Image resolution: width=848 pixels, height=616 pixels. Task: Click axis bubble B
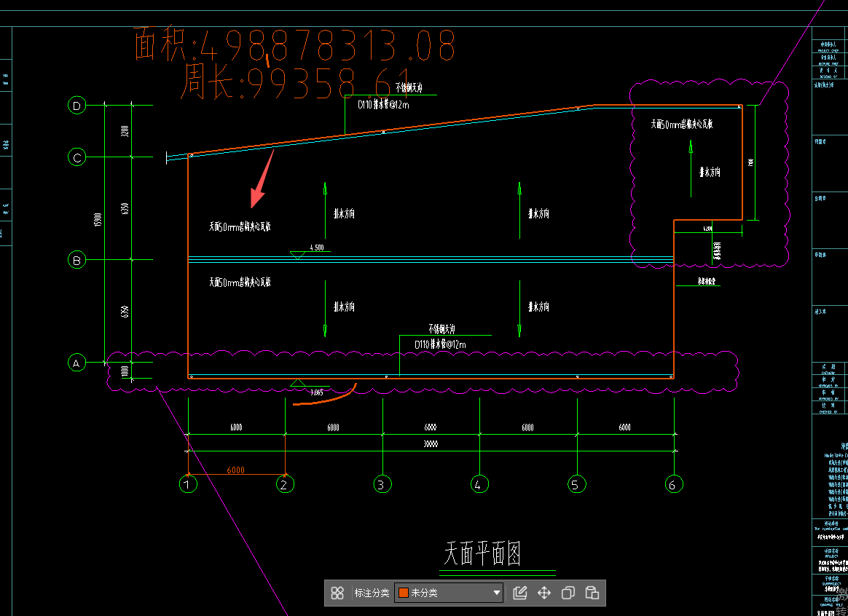(x=76, y=260)
